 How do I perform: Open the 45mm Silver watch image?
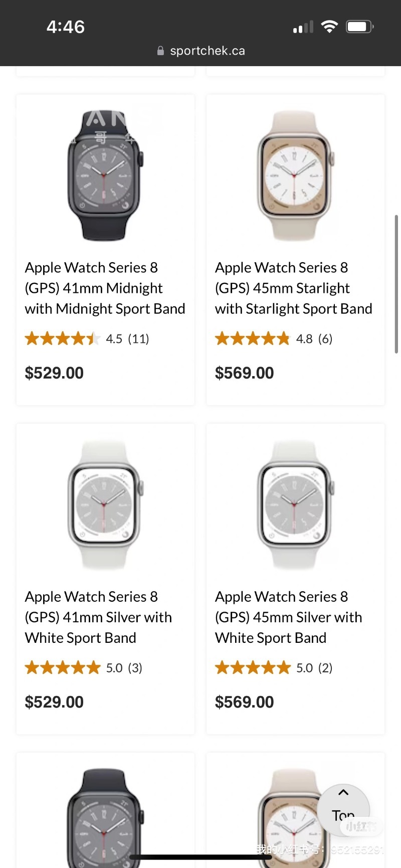(295, 505)
